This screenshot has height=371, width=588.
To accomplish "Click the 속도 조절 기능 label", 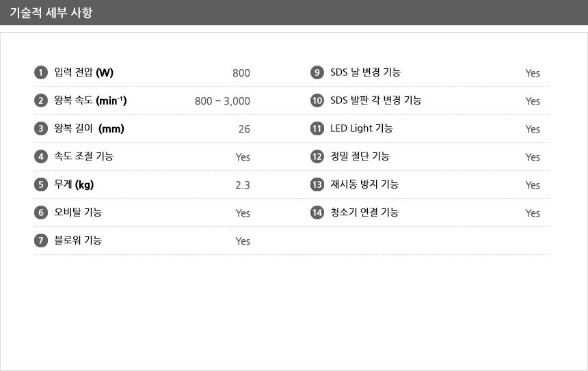I will (83, 156).
